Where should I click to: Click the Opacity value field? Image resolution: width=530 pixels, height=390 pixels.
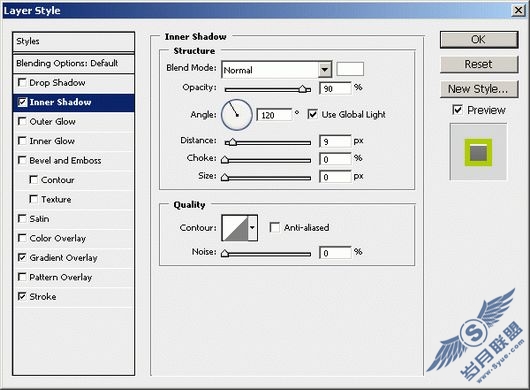point(335,89)
